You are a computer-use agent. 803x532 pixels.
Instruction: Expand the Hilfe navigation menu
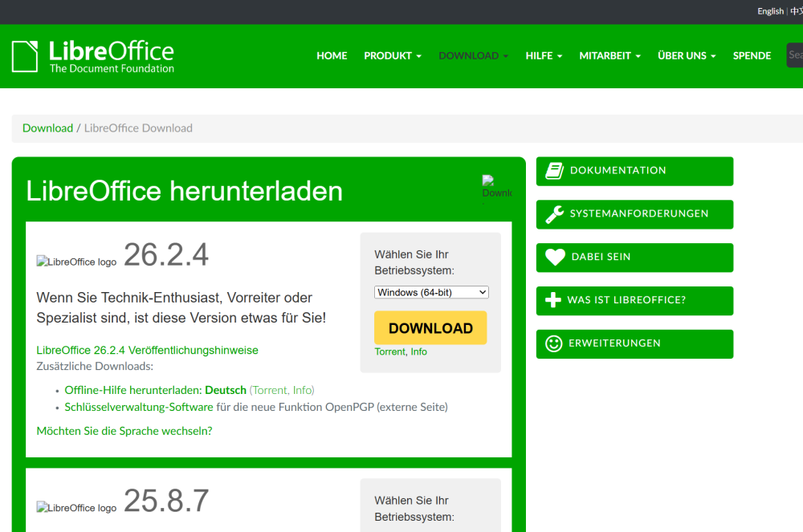pos(544,55)
